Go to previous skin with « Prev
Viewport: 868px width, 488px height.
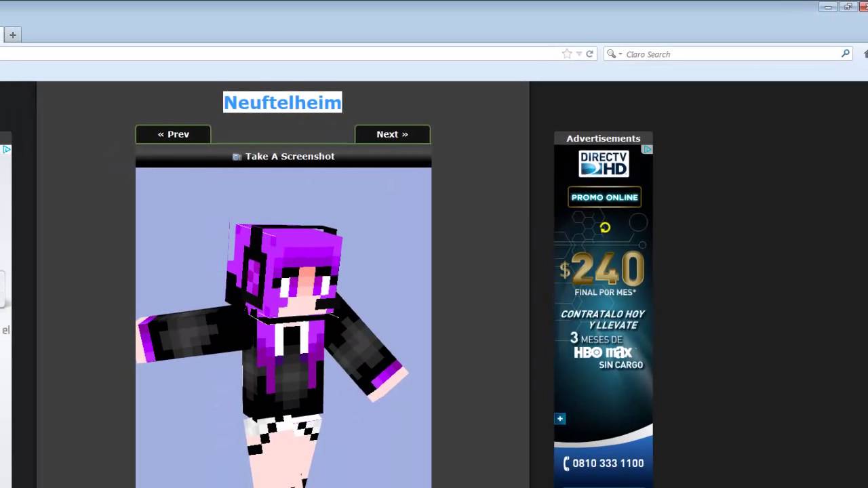[x=173, y=134]
